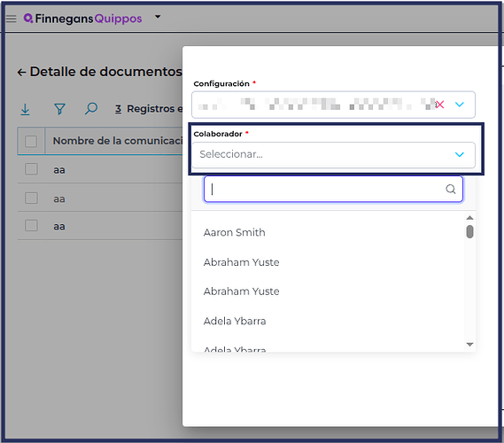Viewport: 504px width, 443px height.
Task: Open the hamburger menu icon
Action: [x=12, y=19]
